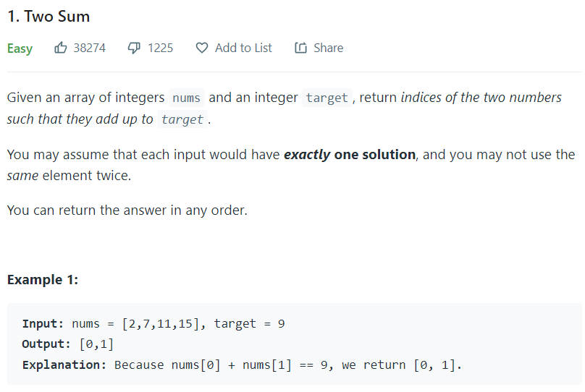585x392 pixels.
Task: Click the nums code tag in description
Action: pyautogui.click(x=187, y=98)
